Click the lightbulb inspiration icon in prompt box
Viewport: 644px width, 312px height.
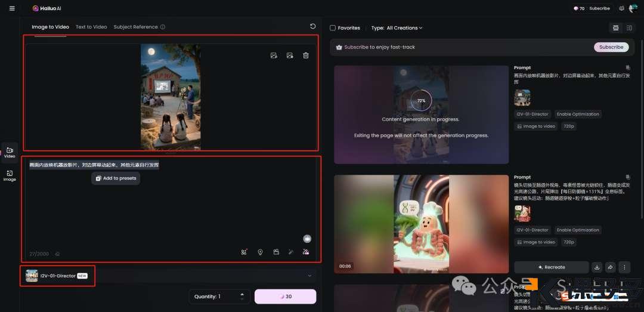[261, 252]
